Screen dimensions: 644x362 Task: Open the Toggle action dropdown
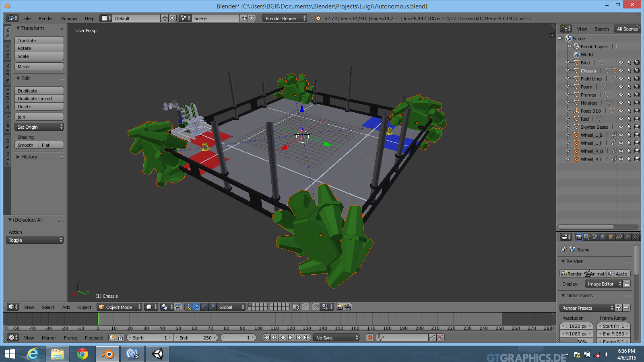35,240
